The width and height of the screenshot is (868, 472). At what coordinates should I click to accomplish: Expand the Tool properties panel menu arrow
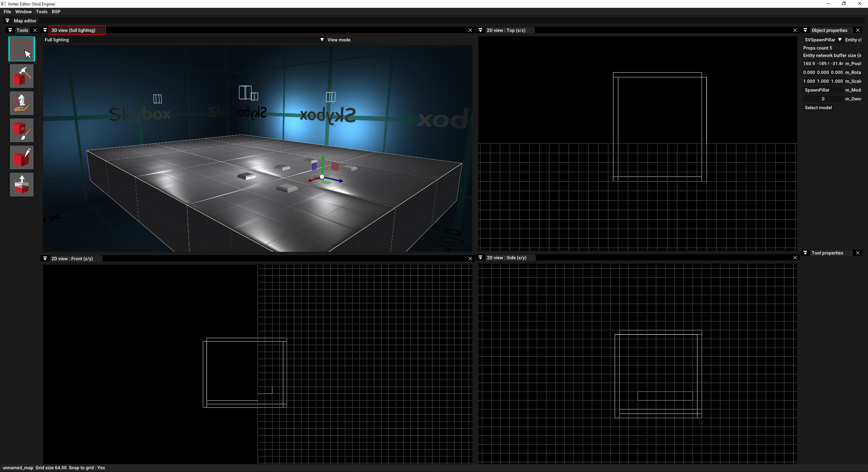[x=805, y=253]
